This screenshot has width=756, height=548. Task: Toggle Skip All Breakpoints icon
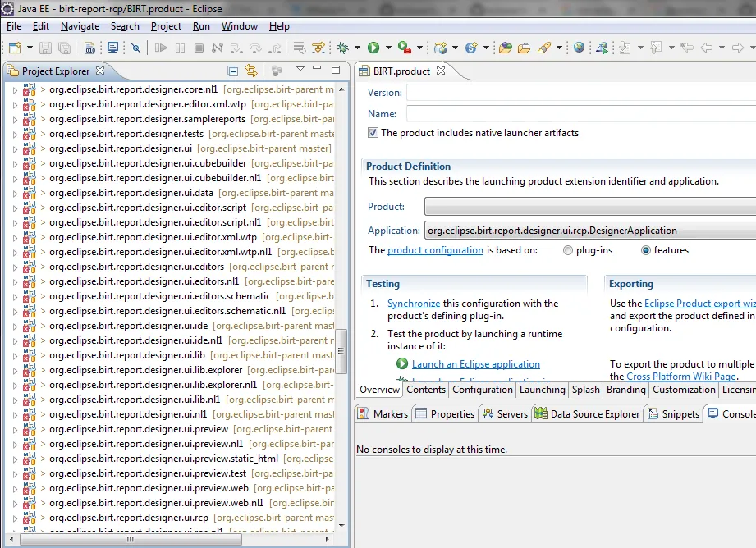[136, 48]
